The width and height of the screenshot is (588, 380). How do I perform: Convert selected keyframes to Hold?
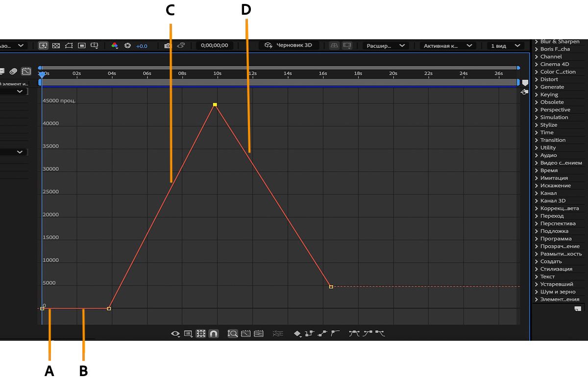[309, 333]
